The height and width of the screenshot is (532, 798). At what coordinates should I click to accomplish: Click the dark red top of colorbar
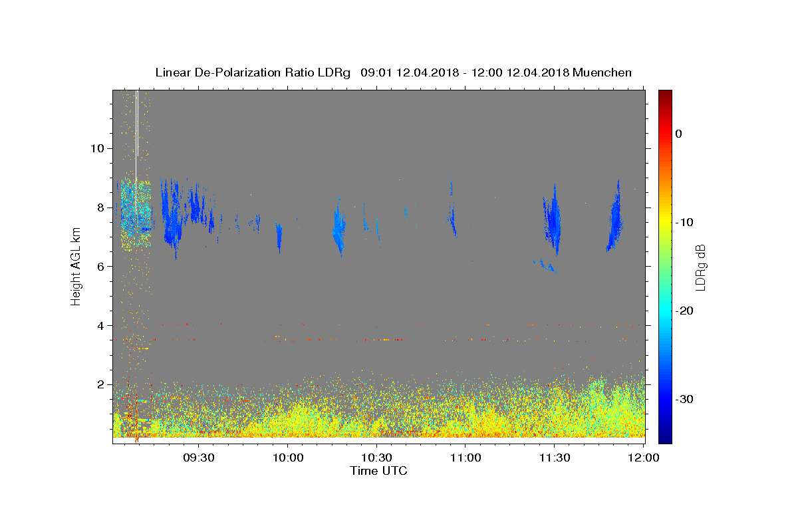point(665,94)
